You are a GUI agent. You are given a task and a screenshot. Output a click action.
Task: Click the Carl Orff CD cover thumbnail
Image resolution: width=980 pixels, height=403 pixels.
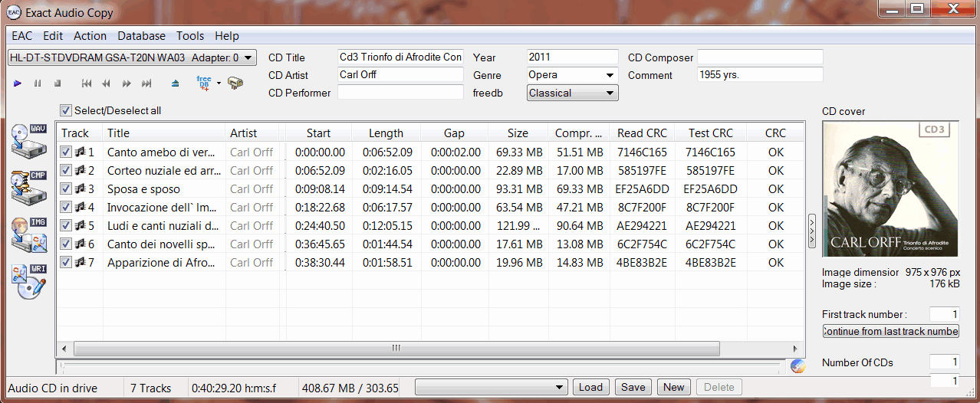pyautogui.click(x=890, y=189)
